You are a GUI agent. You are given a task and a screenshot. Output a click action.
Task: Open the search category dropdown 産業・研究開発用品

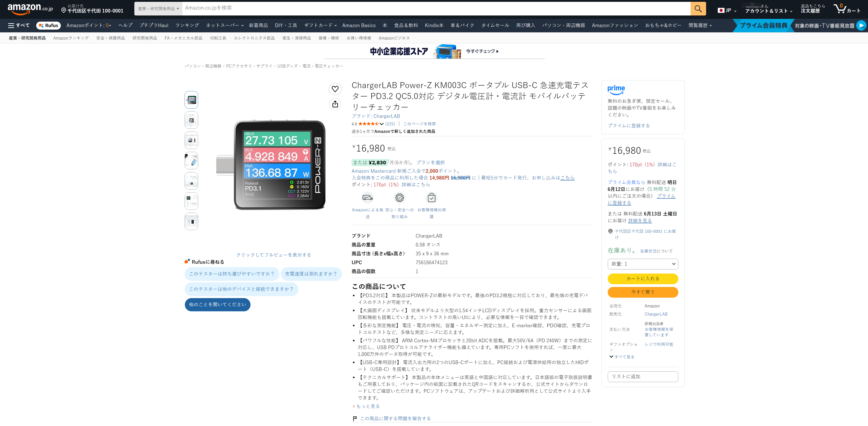(x=158, y=9)
